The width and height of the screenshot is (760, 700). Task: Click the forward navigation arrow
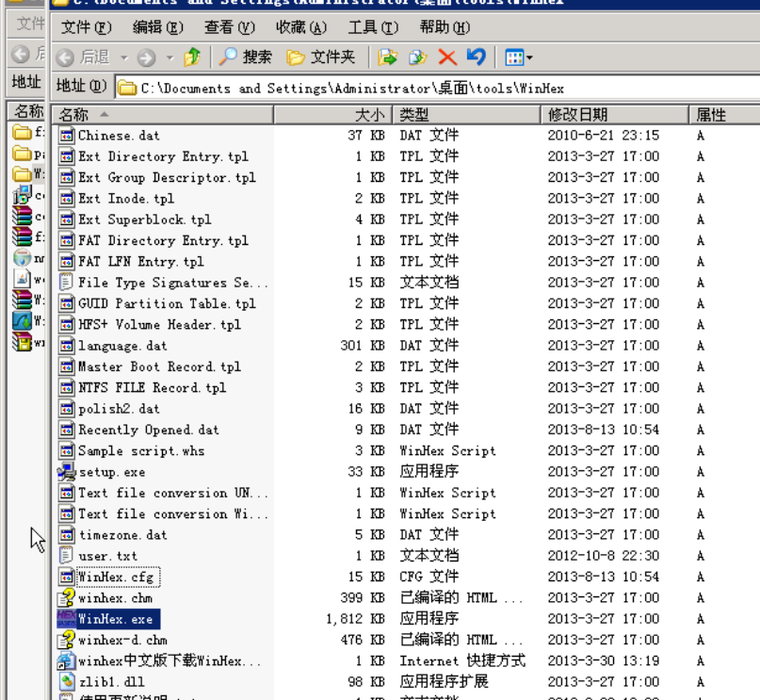[x=146, y=58]
